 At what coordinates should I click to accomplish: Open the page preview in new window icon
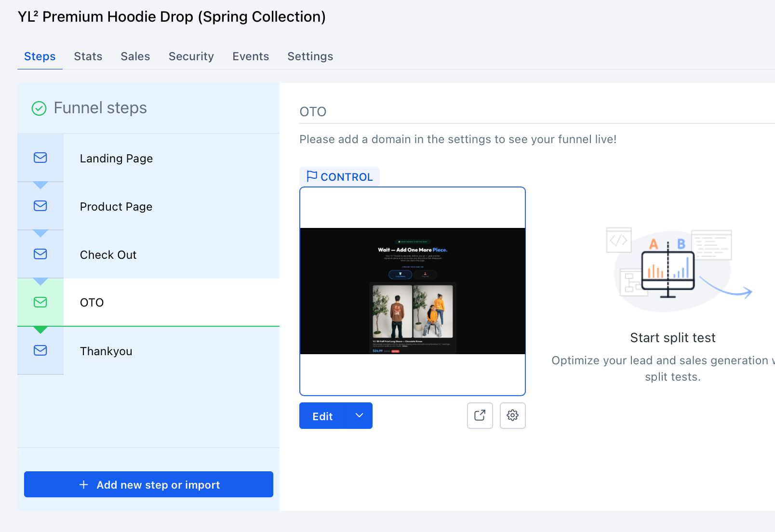pyautogui.click(x=480, y=415)
